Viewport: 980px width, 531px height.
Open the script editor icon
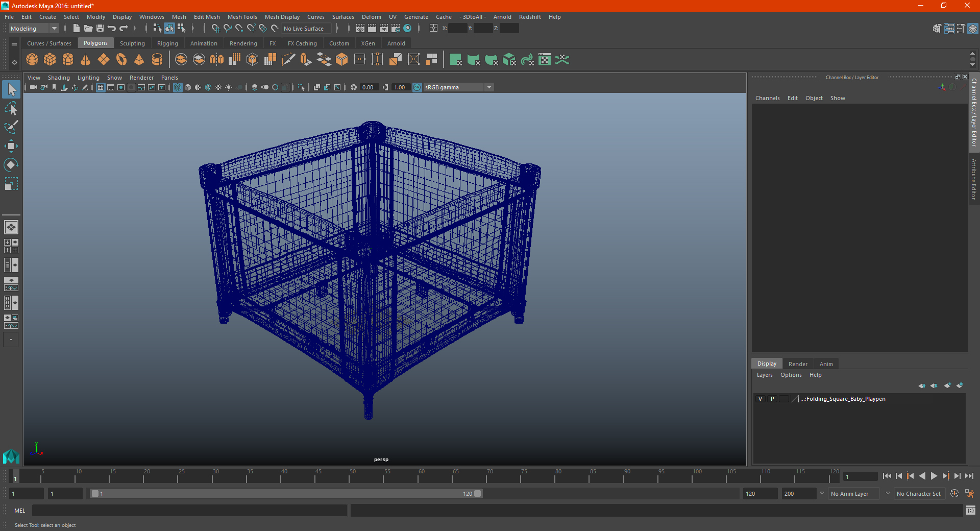pos(970,510)
